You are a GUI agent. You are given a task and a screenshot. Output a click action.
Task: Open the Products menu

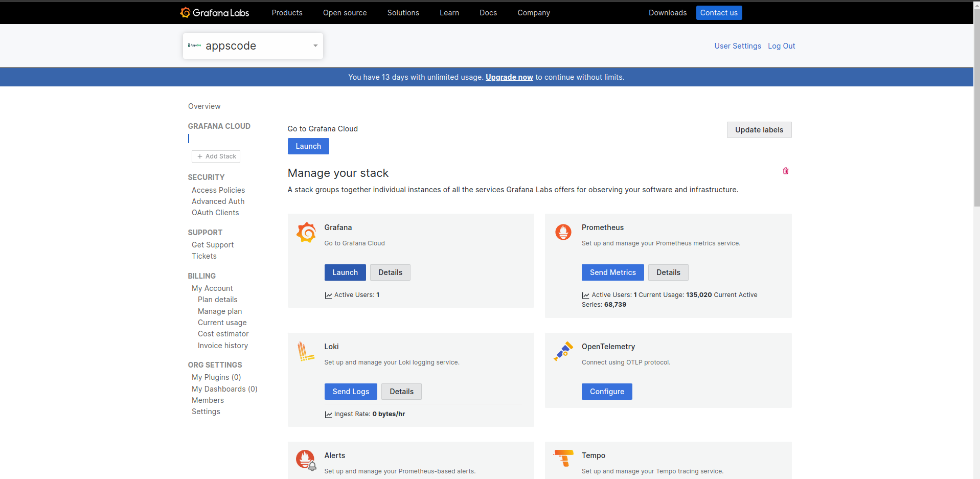[x=287, y=13]
